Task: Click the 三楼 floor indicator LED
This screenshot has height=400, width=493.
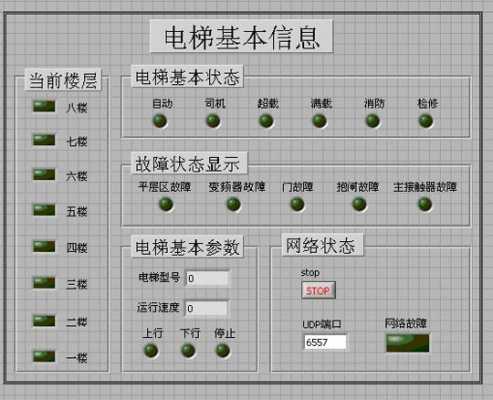Action: point(44,283)
